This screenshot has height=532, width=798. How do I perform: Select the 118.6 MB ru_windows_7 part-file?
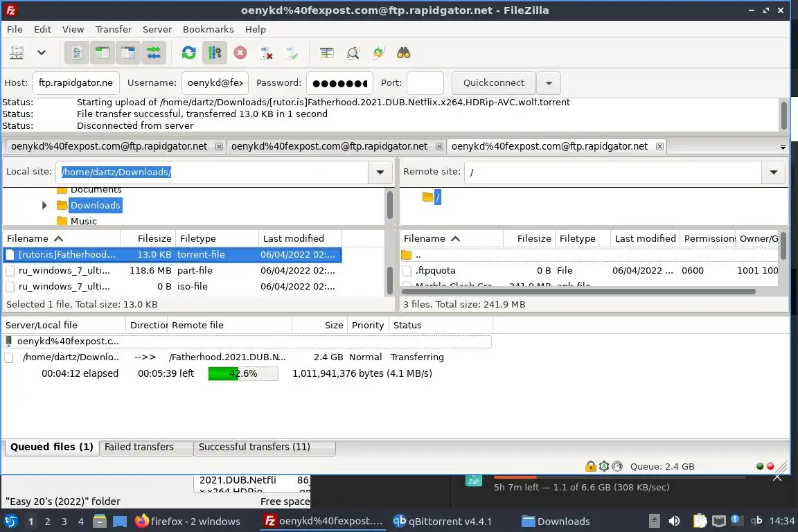172,270
